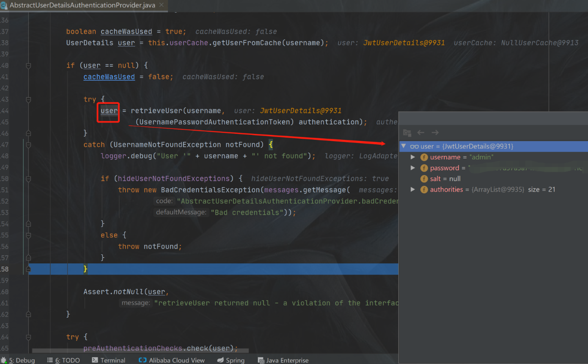Open the 5: Debug tool window
The image size is (588, 364).
18,360
